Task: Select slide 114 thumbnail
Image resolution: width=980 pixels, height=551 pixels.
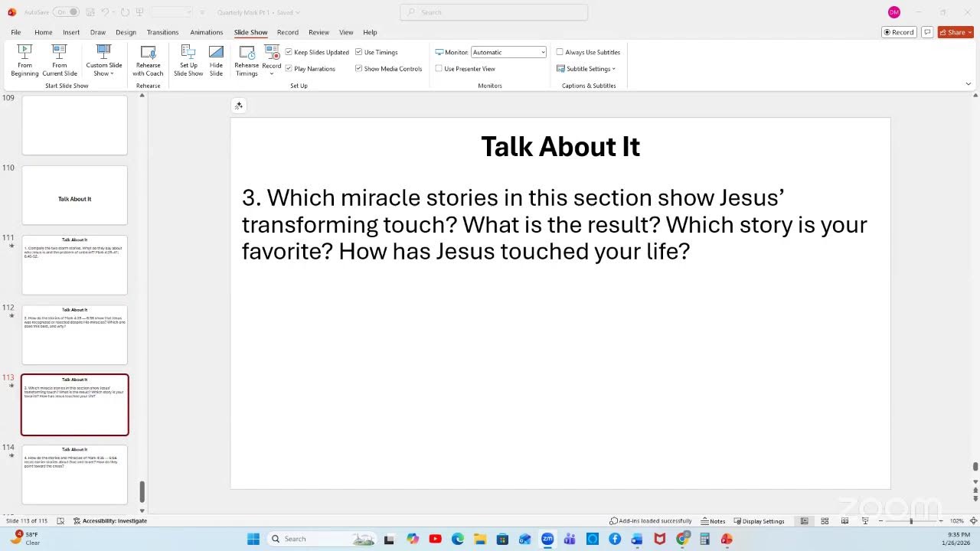Action: [x=74, y=474]
